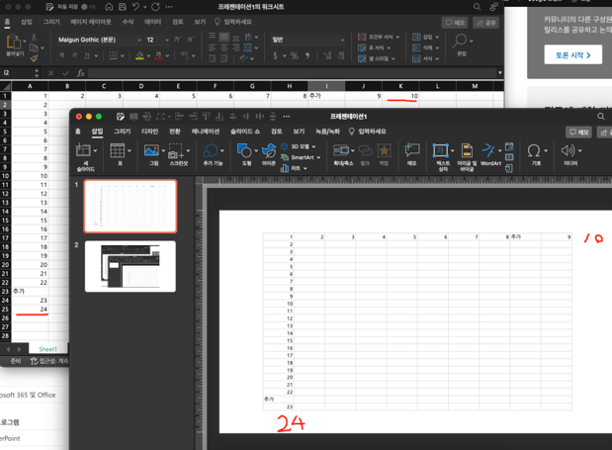Click the WordArt icon in PowerPoint

pos(488,150)
